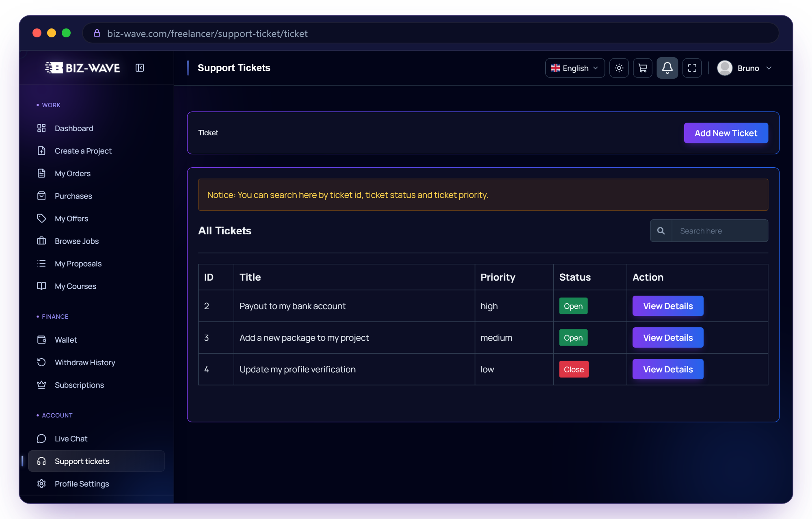Viewport: 812px width, 519px height.
Task: Open Withdraw History menu item
Action: coord(96,362)
